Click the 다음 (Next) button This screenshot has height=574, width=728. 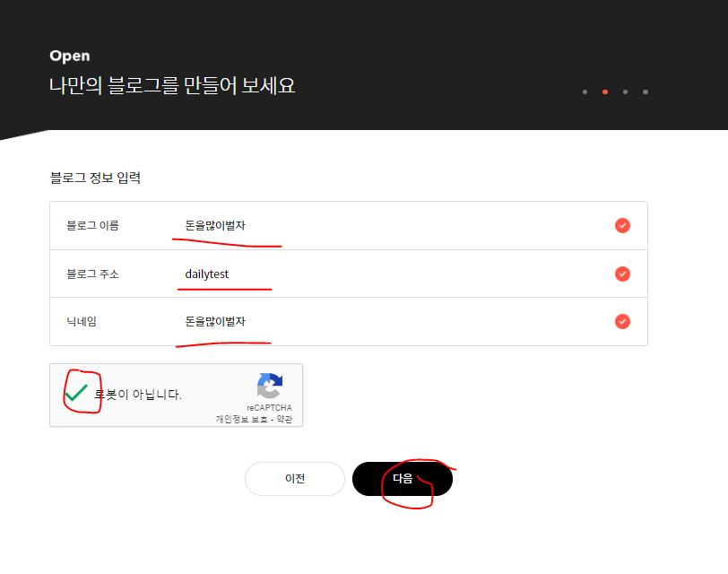(x=402, y=478)
